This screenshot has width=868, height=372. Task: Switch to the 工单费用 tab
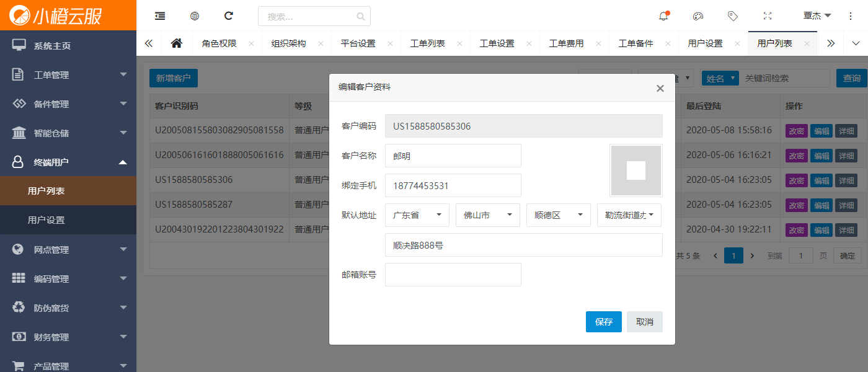click(566, 43)
